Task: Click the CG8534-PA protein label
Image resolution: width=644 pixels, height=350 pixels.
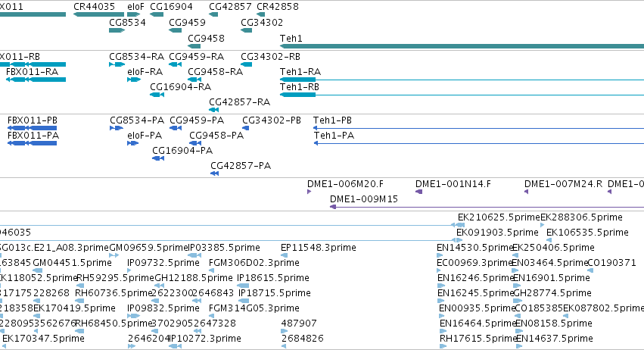Action: (x=137, y=120)
